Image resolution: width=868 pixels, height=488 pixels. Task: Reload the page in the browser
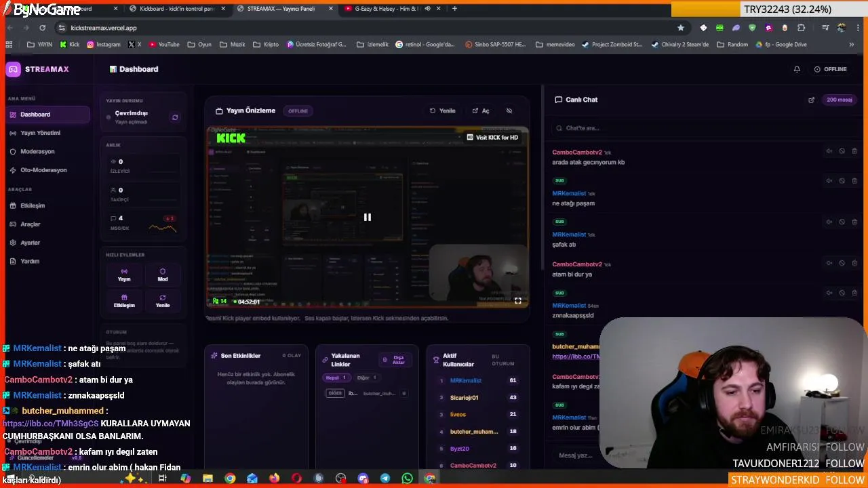(x=42, y=28)
